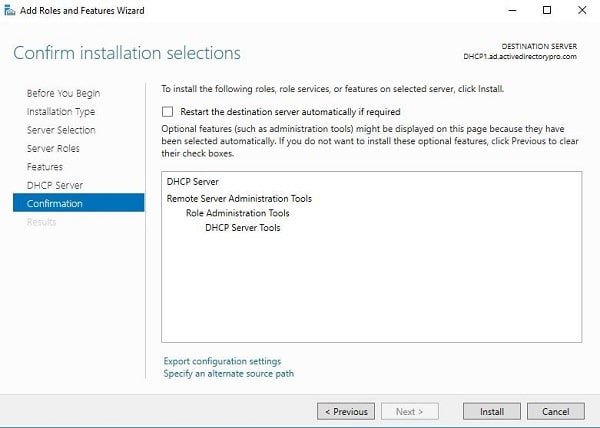The height and width of the screenshot is (428, 600).
Task: Click the Add Roles wizard title icon
Action: coord(9,10)
